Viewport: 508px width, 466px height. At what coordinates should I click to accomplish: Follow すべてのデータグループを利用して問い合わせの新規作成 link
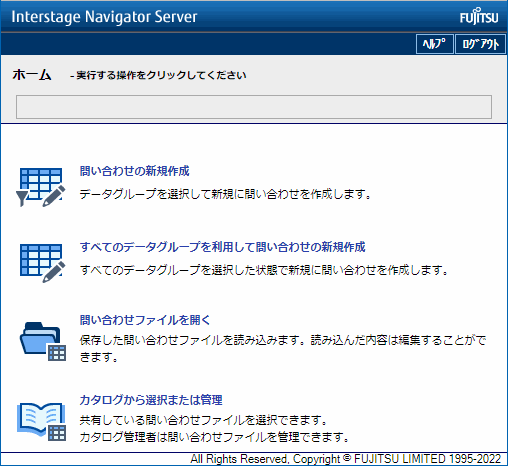[x=222, y=247]
